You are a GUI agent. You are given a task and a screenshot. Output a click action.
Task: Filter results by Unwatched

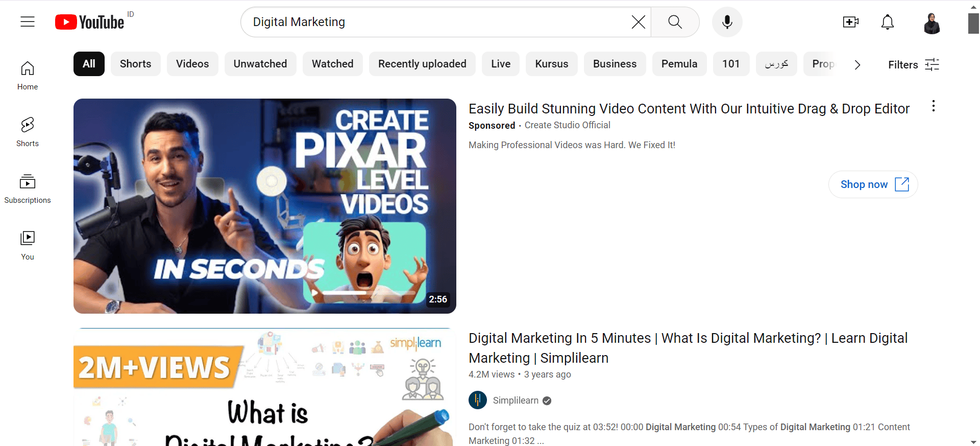point(260,64)
